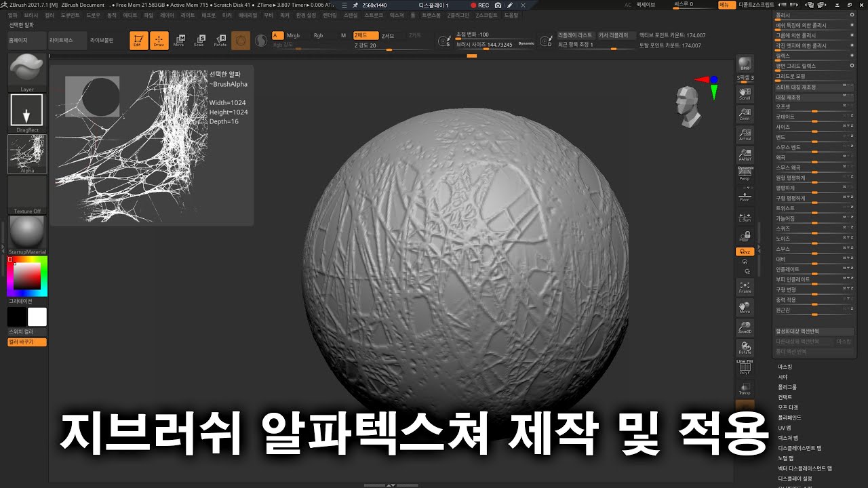Select the Rotate transform tool in top shelf
This screenshot has width=868, height=488.
tap(220, 41)
